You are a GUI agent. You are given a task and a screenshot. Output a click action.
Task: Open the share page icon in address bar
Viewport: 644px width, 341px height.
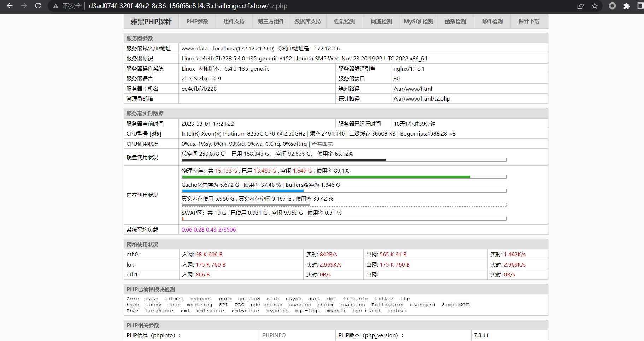pyautogui.click(x=580, y=6)
